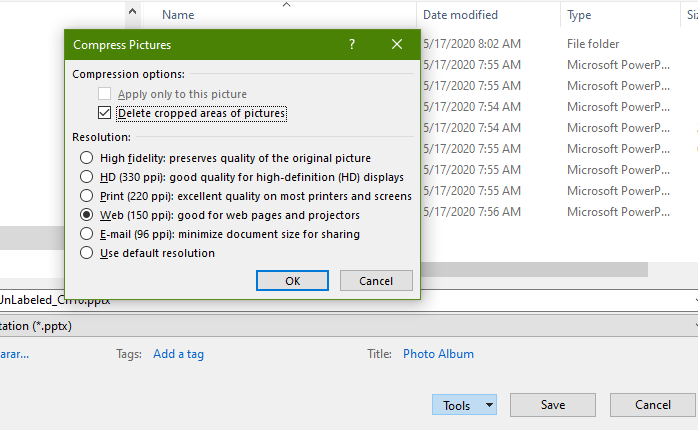
Task: Select Print (220 ppi) resolution
Action: pos(87,196)
